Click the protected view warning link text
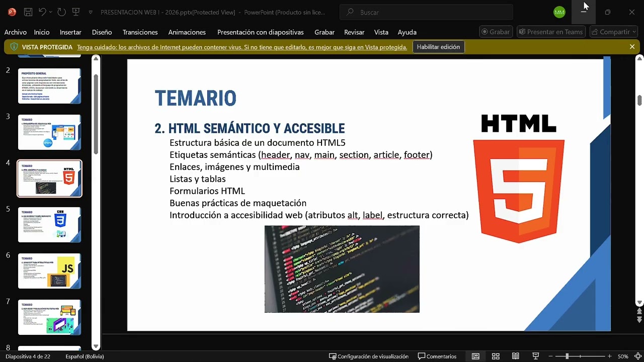This screenshot has height=362, width=644. [x=242, y=47]
